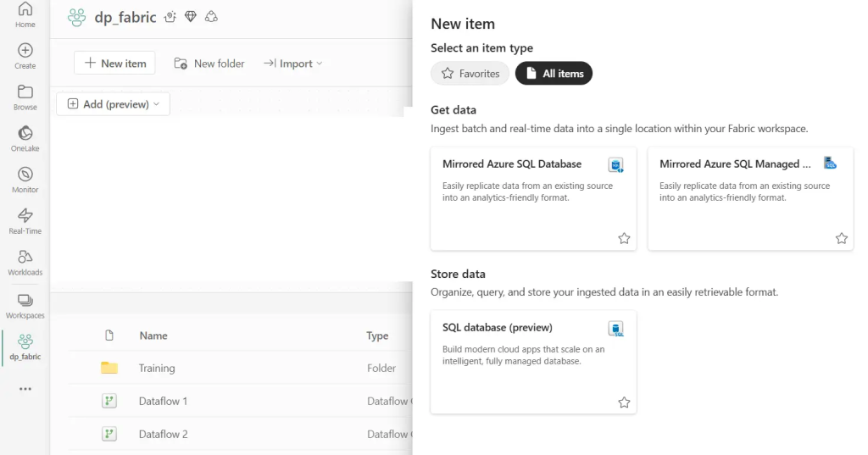Choose SQL database (preview) item
Viewport: 868px width, 455px height.
pos(534,362)
